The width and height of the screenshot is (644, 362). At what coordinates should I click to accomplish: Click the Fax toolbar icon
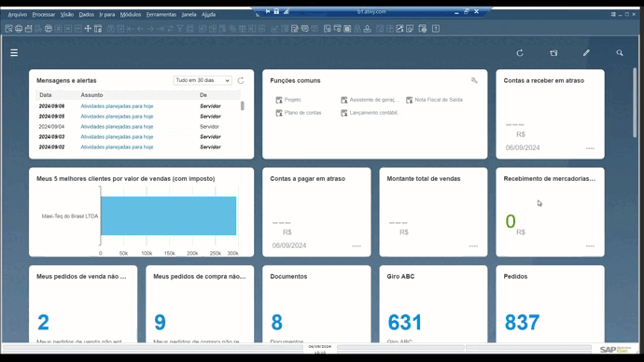(x=48, y=29)
